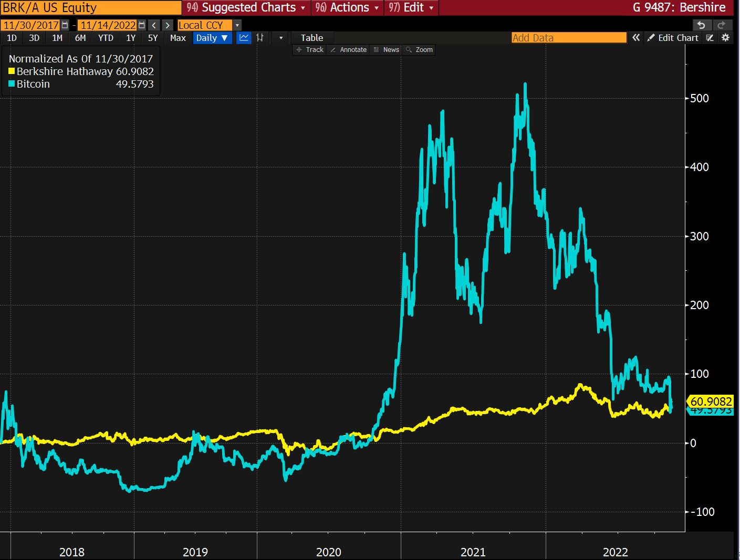
Task: Activate the Track crosshair tool
Action: pyautogui.click(x=310, y=50)
